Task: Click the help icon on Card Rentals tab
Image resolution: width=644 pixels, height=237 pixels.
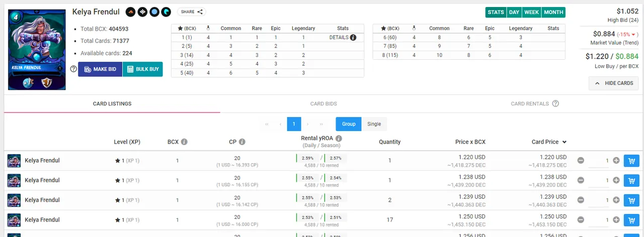Action: (555, 103)
